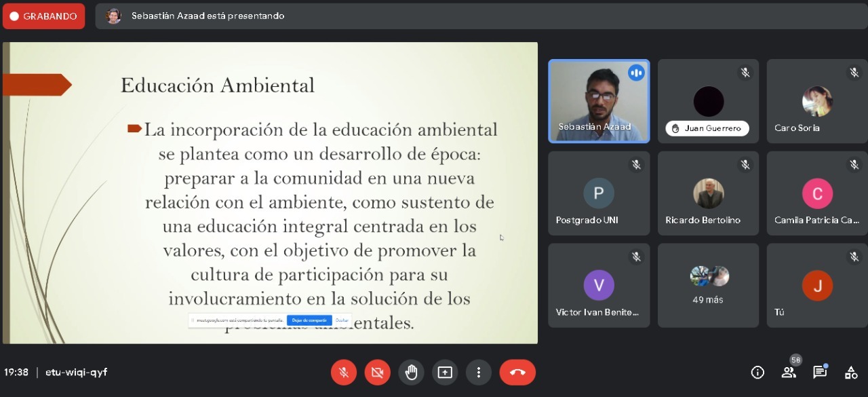Hang up with the red call button
The height and width of the screenshot is (397, 868).
point(517,373)
